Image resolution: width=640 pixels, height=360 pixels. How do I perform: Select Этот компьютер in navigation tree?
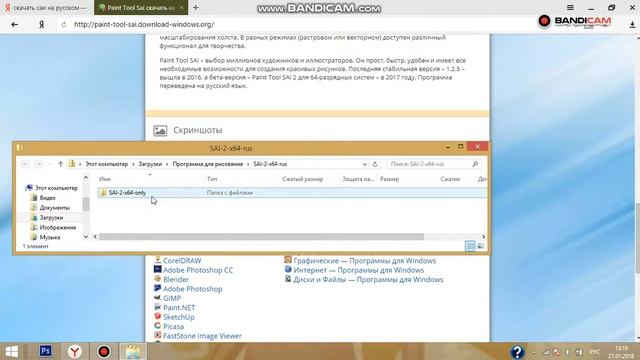click(x=52, y=188)
